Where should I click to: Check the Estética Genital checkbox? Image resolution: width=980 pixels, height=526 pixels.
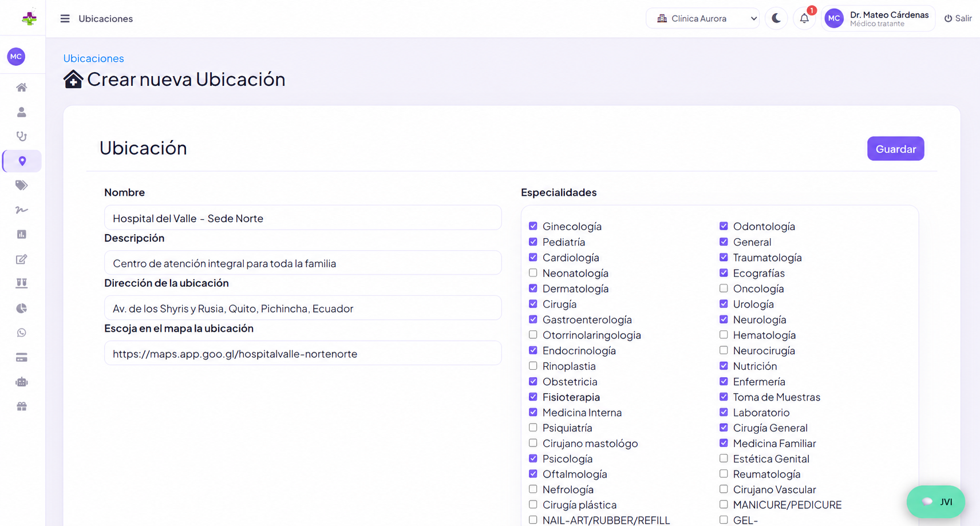click(724, 458)
